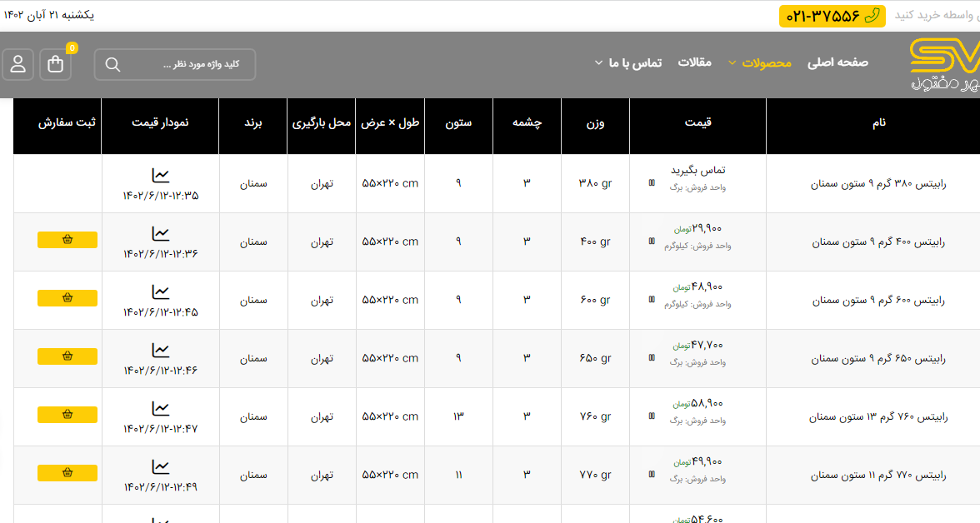Click the user account profile icon
The width and height of the screenshot is (980, 523).
(17, 65)
